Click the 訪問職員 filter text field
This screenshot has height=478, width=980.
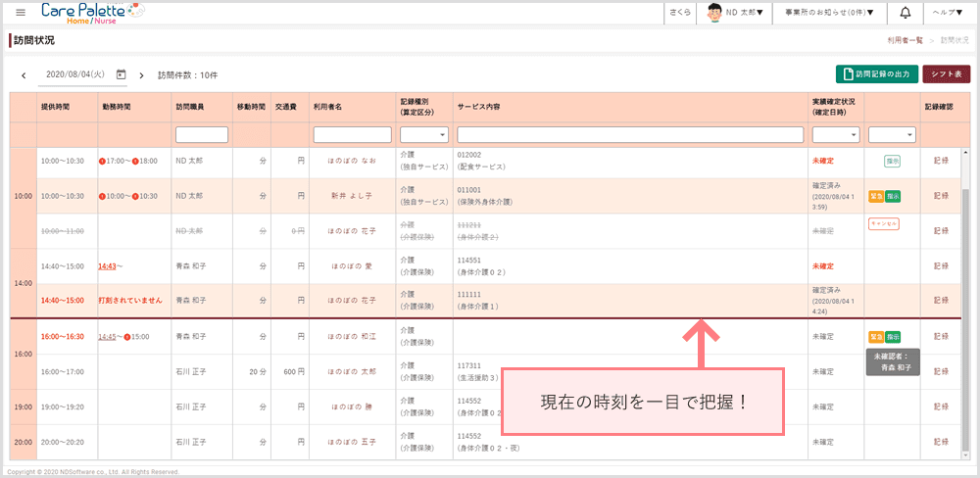point(201,134)
